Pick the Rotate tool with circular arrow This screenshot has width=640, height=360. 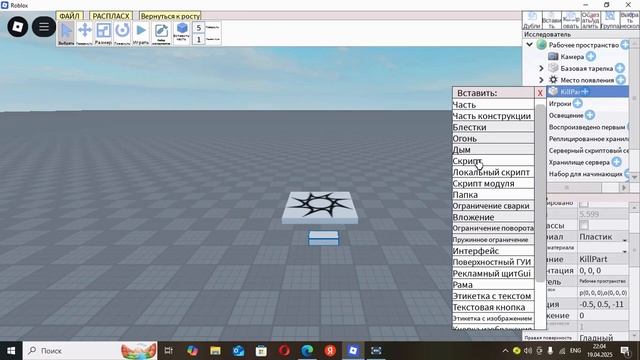click(122, 33)
